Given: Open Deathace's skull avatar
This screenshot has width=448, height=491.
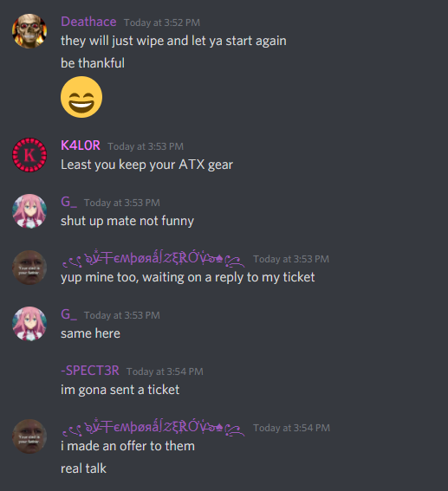Looking at the screenshot, I should tap(29, 30).
